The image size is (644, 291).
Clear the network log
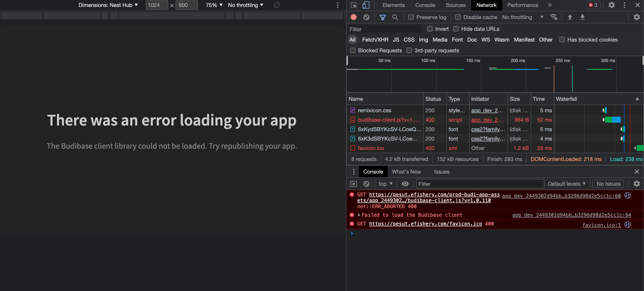pos(366,17)
